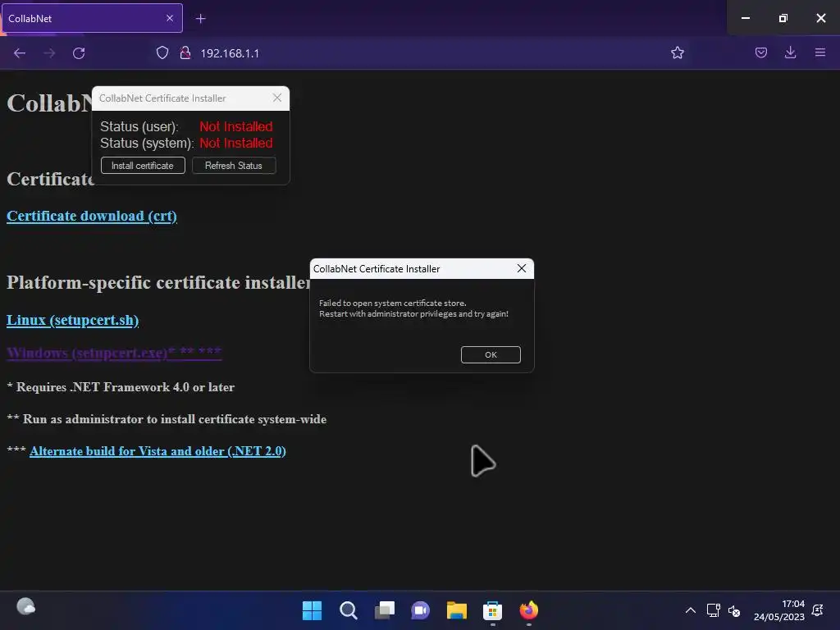Open File Explorer from the taskbar
This screenshot has width=840, height=630.
pyautogui.click(x=456, y=610)
